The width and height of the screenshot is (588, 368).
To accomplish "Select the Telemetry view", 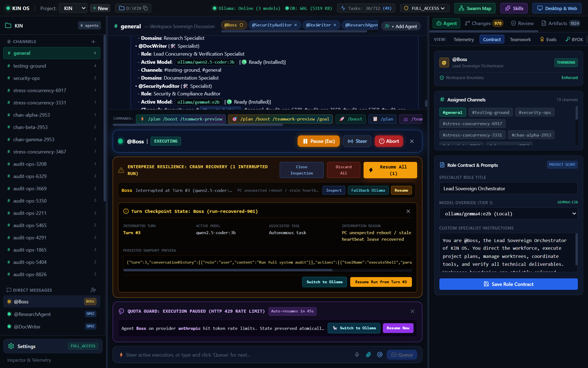I will [464, 40].
